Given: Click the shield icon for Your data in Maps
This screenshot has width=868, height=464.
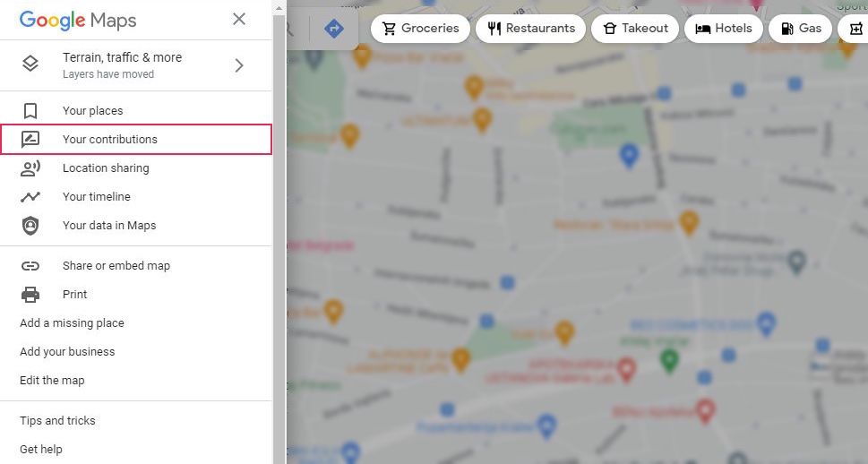Looking at the screenshot, I should point(30,226).
